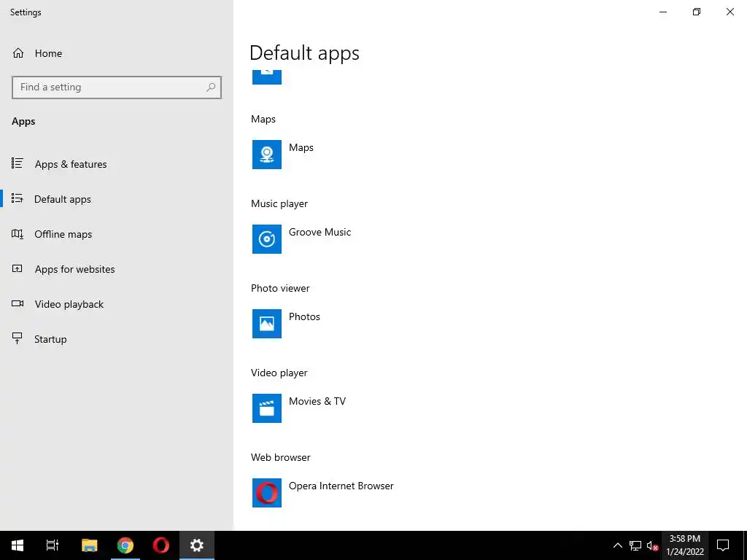Screen dimensions: 747x560
Task: Click the Maps app tile icon
Action: tap(267, 155)
